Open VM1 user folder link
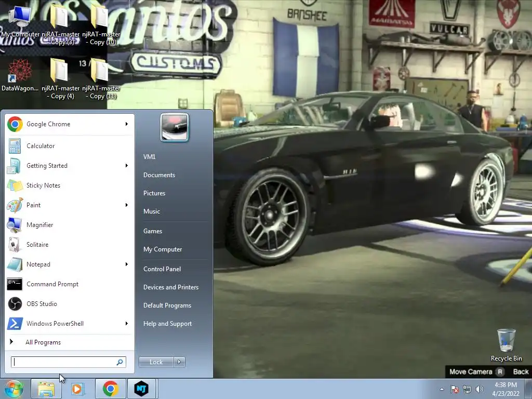 point(149,157)
